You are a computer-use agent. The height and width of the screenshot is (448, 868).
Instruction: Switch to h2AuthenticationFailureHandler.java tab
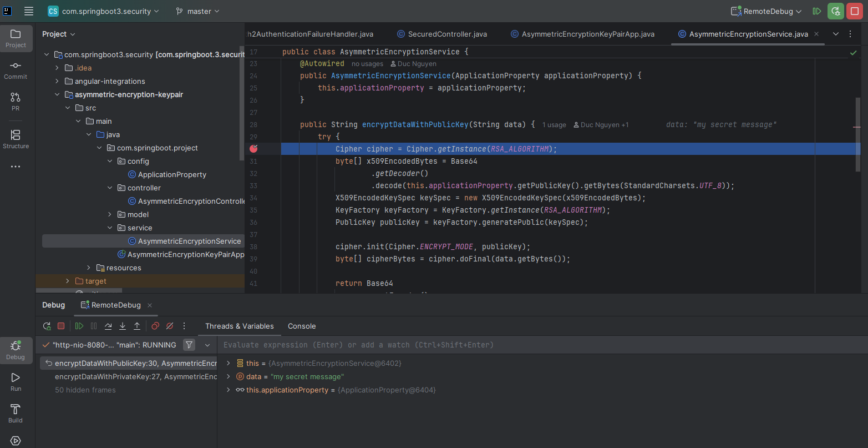[310, 34]
